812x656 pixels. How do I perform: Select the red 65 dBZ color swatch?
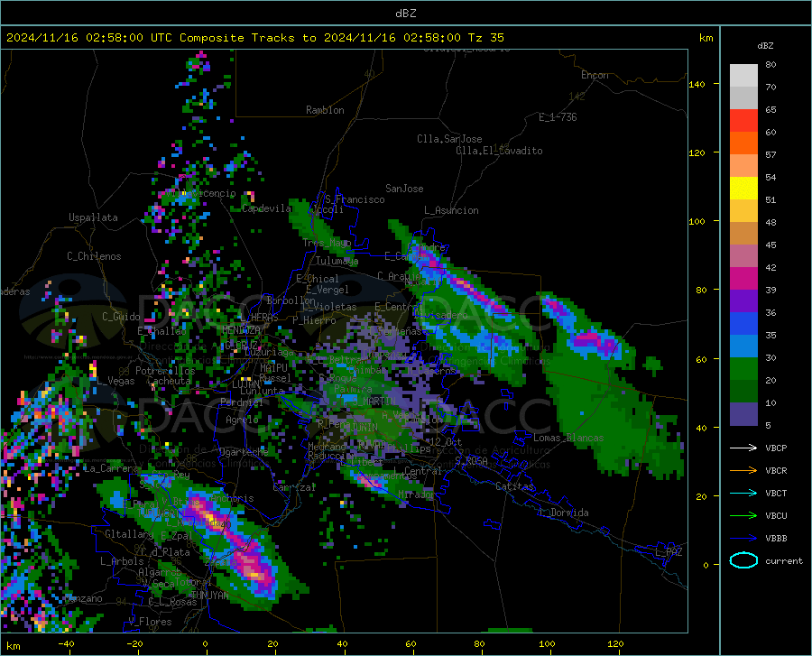[743, 120]
